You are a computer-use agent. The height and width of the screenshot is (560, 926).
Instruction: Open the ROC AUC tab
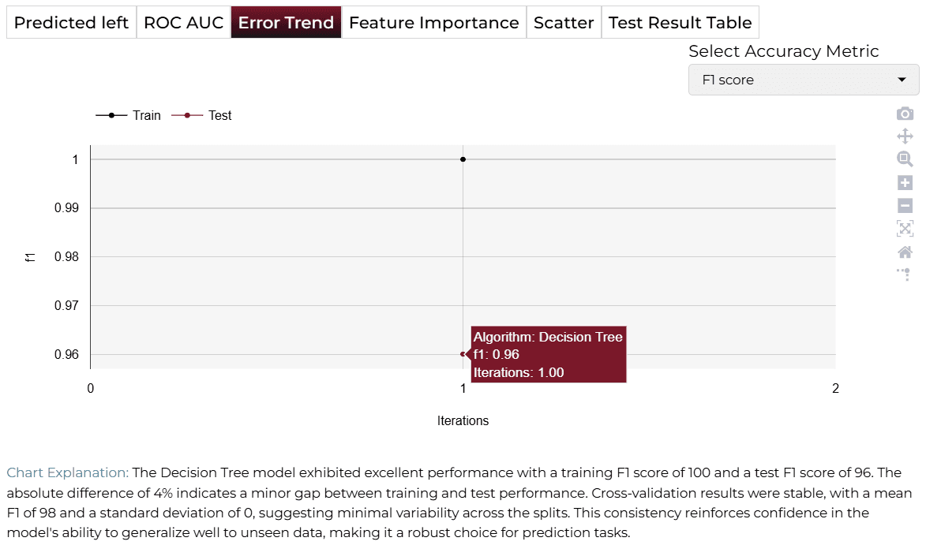(x=184, y=22)
